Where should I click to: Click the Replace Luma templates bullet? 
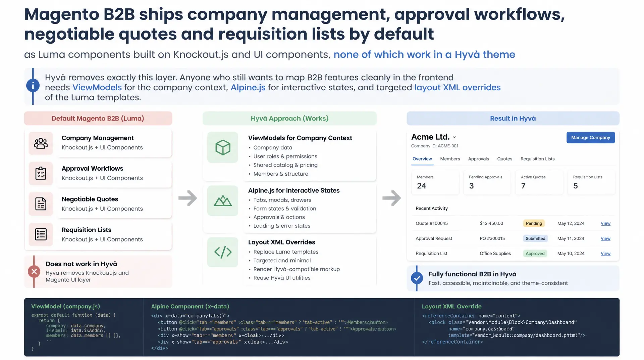tap(286, 252)
